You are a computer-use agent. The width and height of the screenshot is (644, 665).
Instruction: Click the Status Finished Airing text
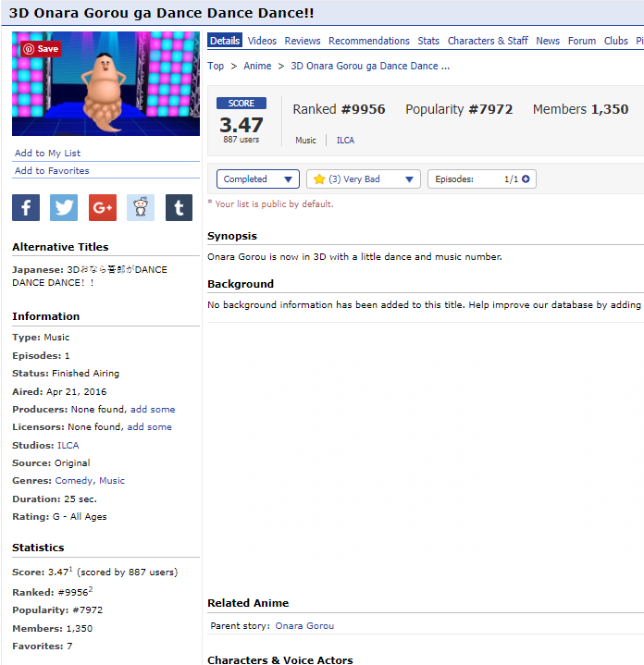tap(66, 374)
